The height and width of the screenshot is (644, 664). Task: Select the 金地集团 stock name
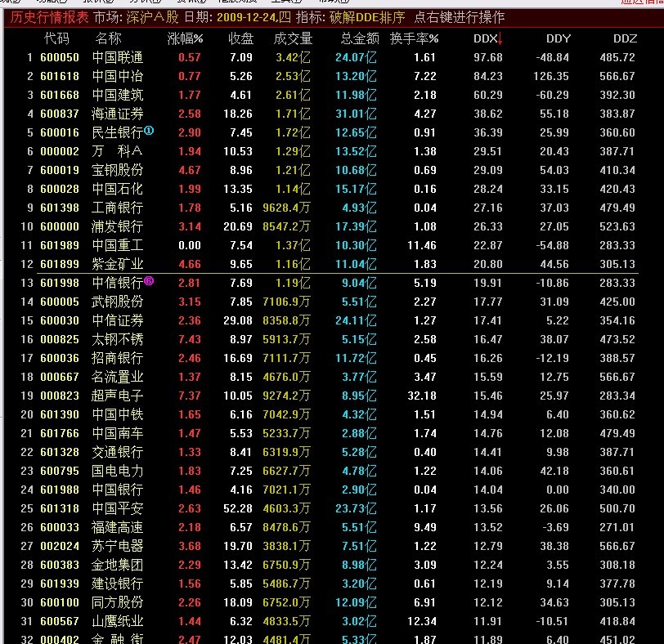118,565
